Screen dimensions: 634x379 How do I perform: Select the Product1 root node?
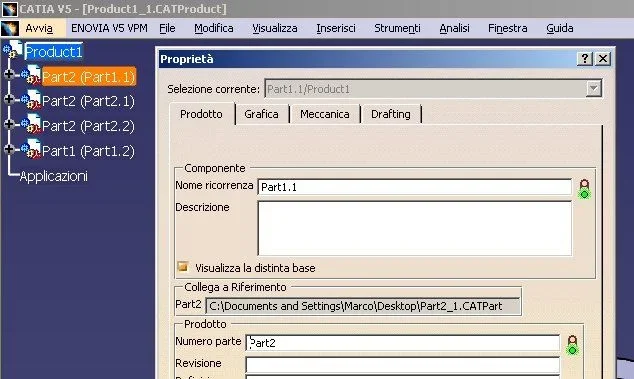coord(54,52)
